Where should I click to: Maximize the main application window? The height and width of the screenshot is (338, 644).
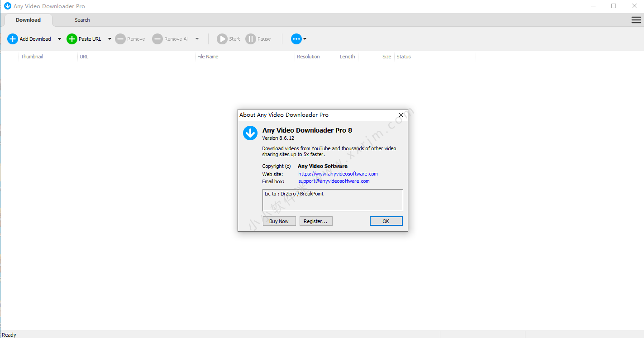tap(614, 6)
